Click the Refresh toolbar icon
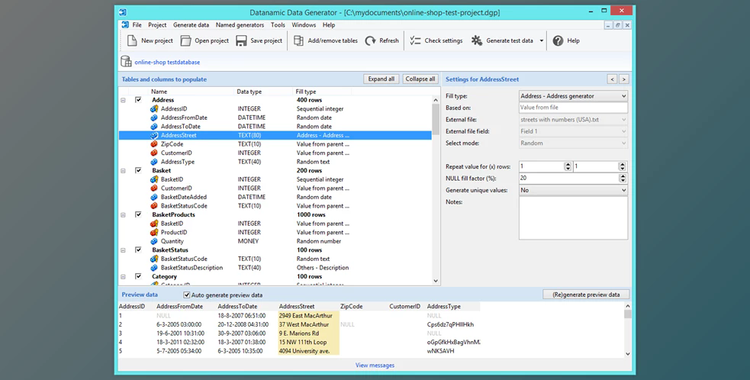 370,41
